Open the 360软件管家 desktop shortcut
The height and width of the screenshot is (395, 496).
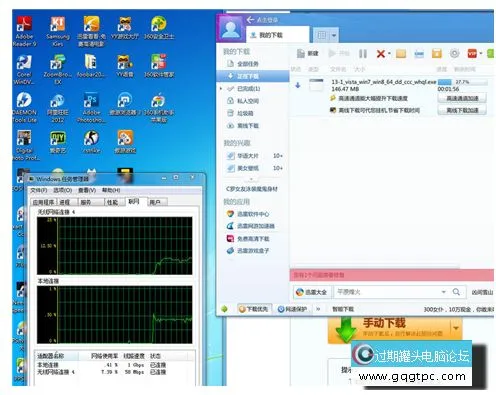pyautogui.click(x=159, y=66)
